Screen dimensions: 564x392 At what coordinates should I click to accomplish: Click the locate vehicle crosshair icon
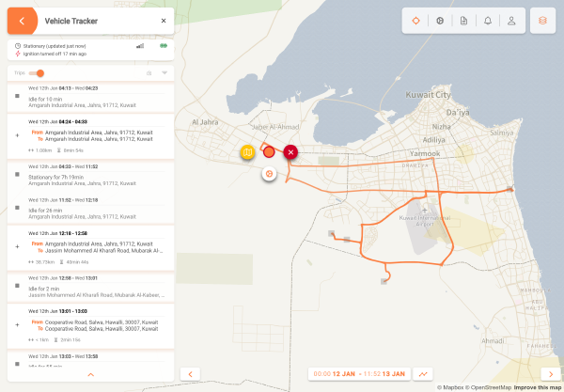coord(415,21)
